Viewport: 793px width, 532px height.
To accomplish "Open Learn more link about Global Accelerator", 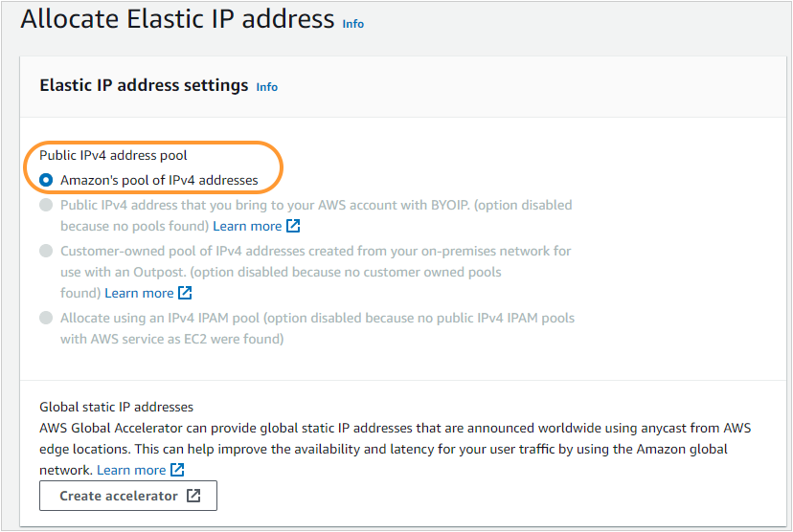I will coord(131,470).
